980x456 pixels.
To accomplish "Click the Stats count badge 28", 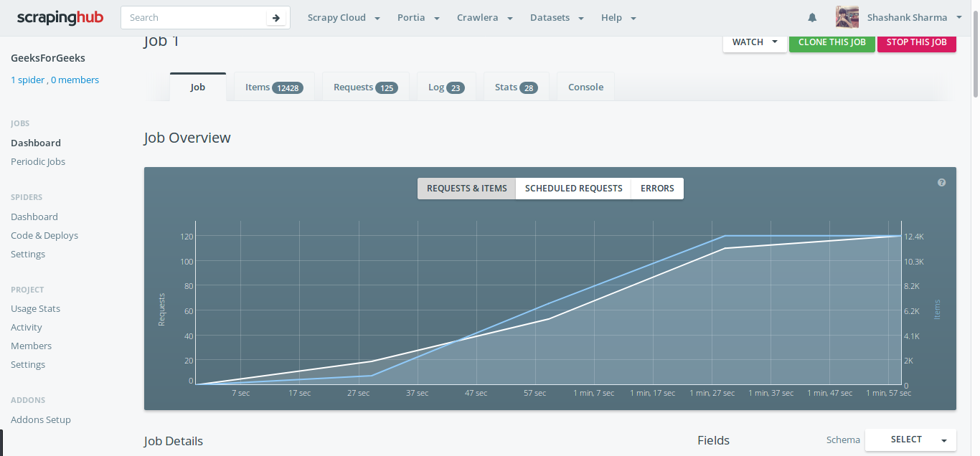I will pyautogui.click(x=529, y=88).
